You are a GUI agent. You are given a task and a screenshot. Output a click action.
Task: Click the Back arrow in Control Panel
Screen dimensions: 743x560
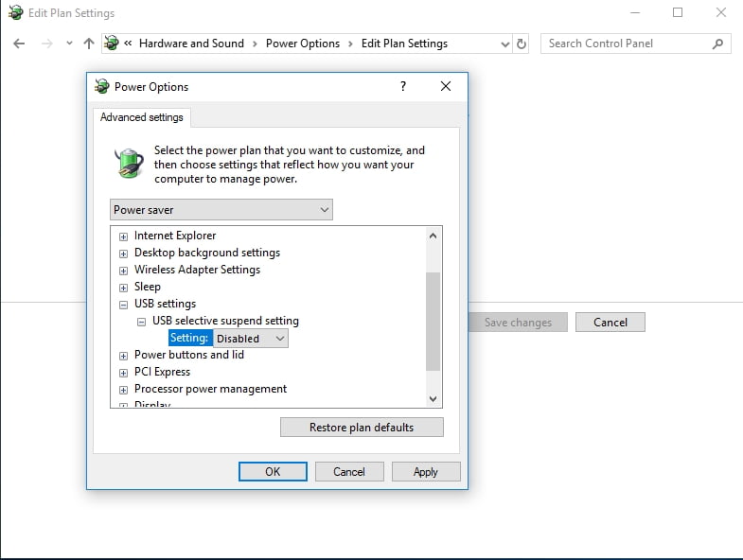pyautogui.click(x=19, y=44)
